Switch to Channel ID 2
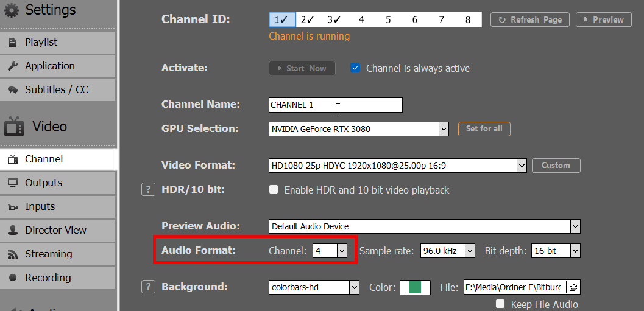 pos(307,19)
